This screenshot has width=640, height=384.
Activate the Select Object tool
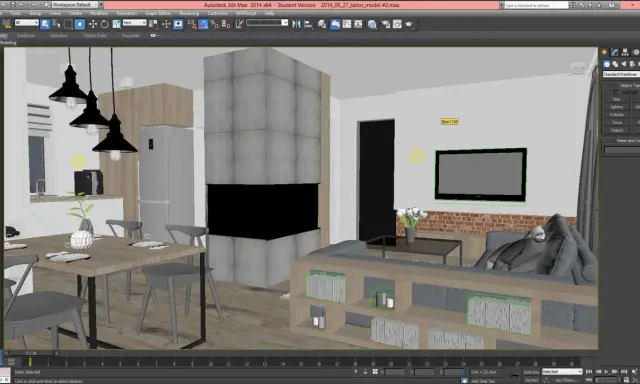(45, 24)
